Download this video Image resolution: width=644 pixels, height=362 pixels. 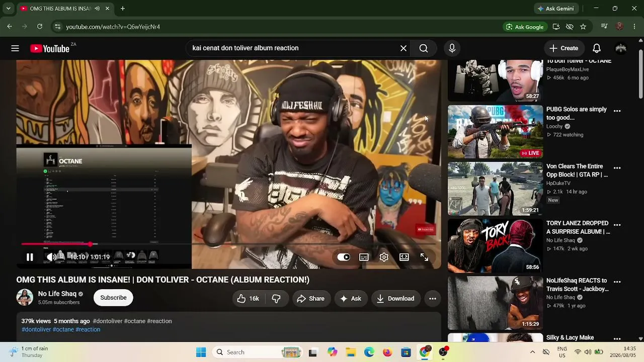[395, 299]
